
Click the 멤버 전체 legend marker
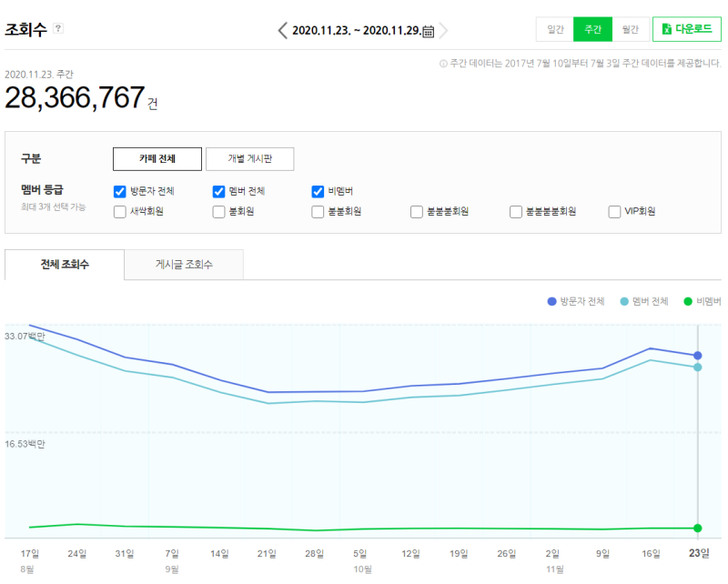pyautogui.click(x=624, y=301)
